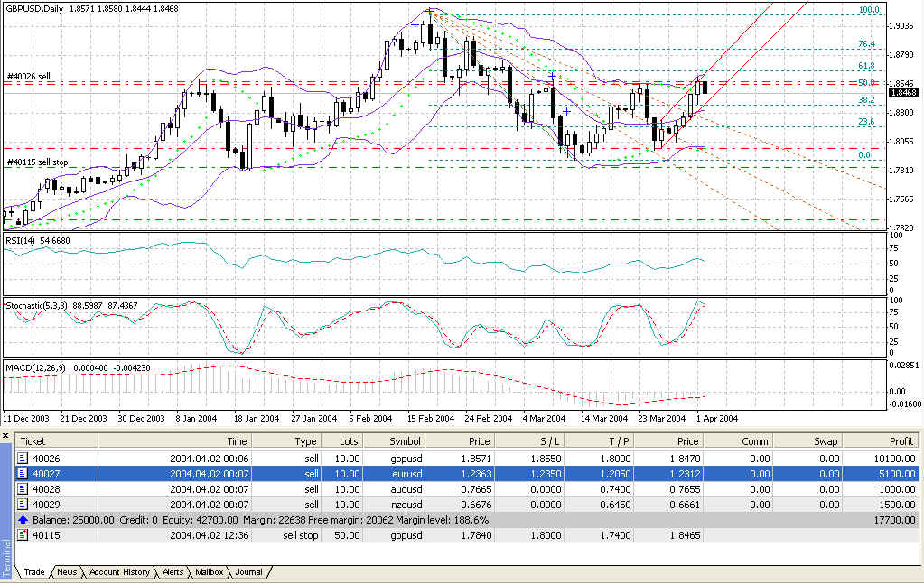
Task: Close the Terminal panel with the X
Action: tap(6, 436)
